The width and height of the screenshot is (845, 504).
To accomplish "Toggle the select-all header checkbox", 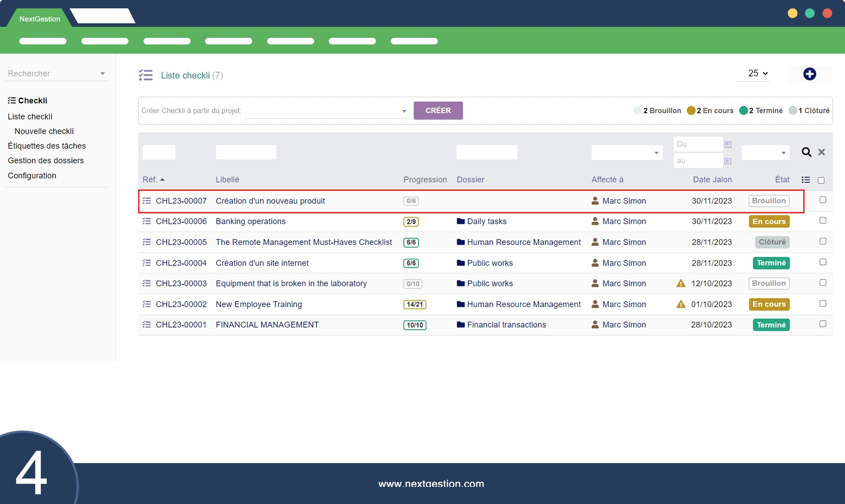I will (821, 180).
